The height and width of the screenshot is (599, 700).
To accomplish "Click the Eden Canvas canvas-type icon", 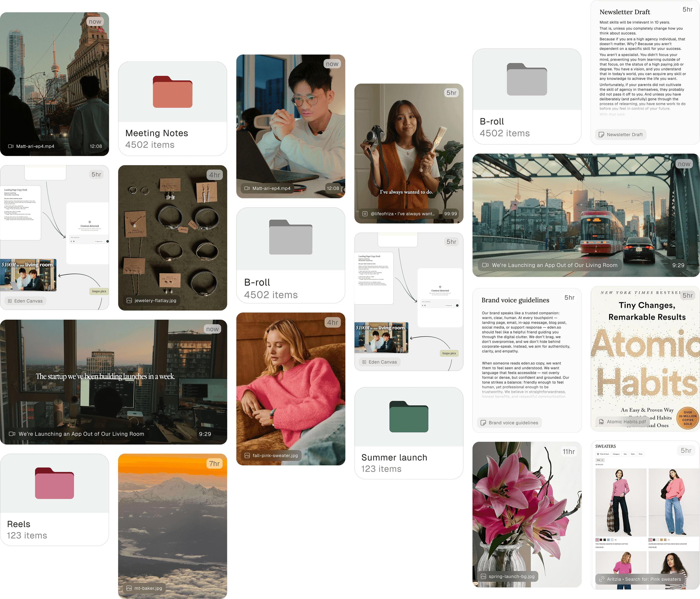I will (x=10, y=301).
